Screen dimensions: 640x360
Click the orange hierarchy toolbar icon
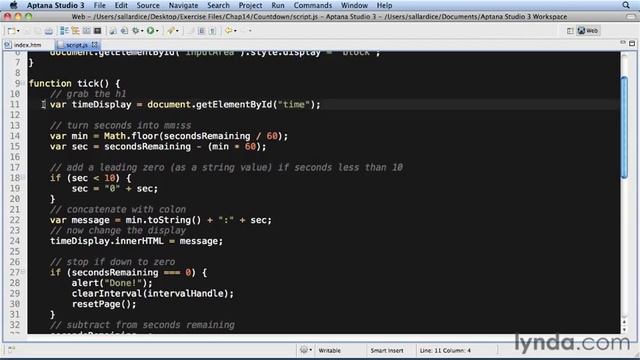(75, 31)
